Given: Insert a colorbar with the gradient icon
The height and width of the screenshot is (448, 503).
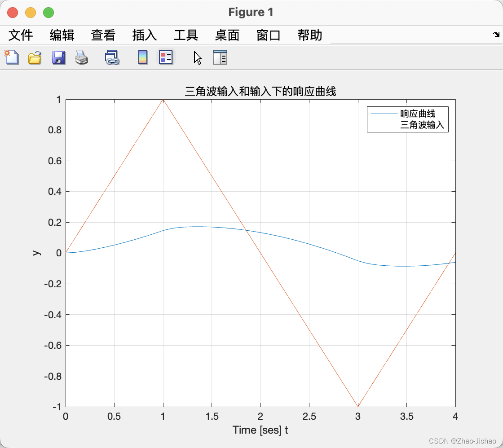Looking at the screenshot, I should point(142,57).
